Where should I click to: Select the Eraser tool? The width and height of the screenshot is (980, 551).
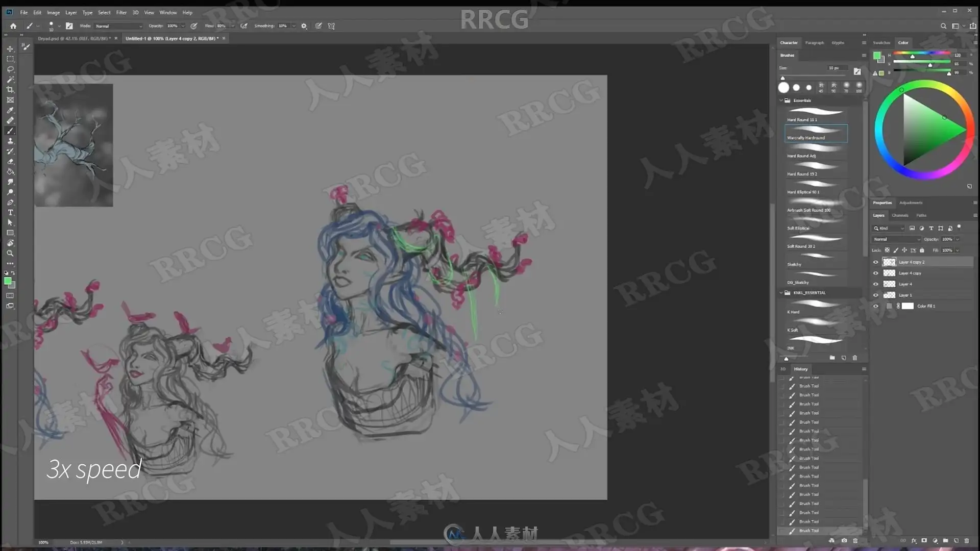(10, 161)
